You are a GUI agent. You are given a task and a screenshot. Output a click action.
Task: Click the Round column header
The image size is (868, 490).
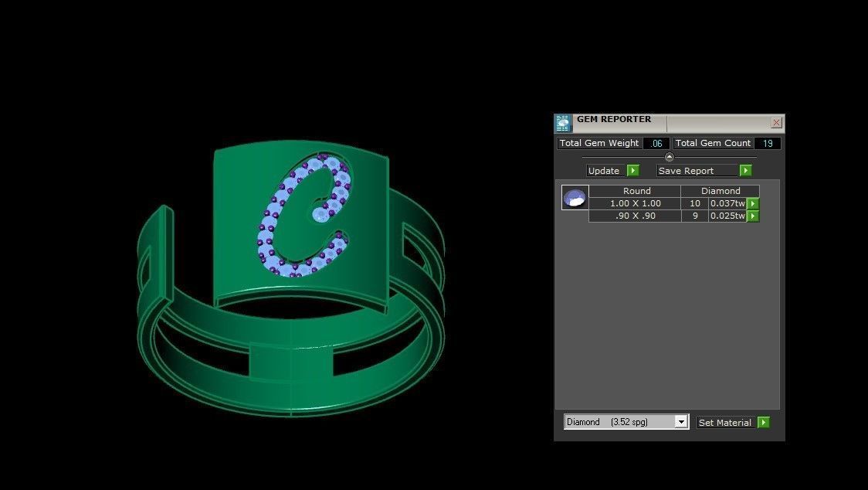pos(635,191)
